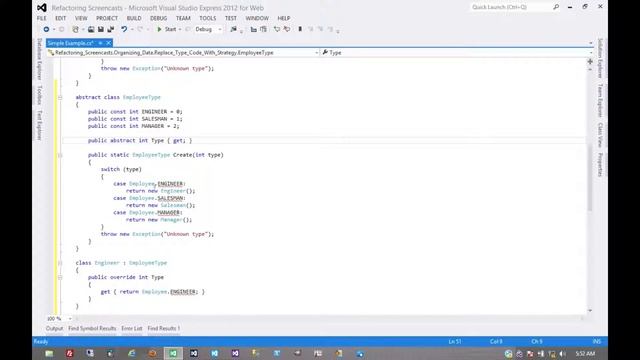Open the WINDOW menu
The image size is (640, 360).
[257, 18]
